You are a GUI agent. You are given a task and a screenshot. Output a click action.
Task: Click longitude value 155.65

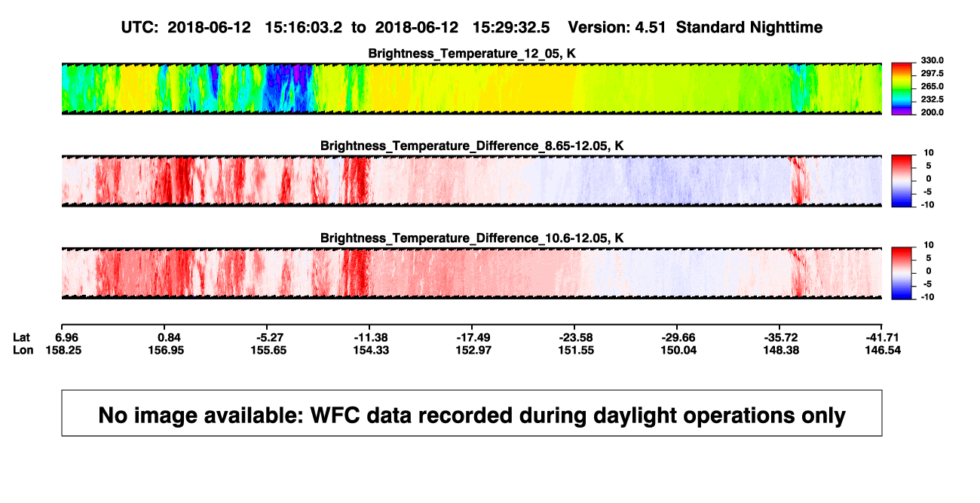point(268,350)
